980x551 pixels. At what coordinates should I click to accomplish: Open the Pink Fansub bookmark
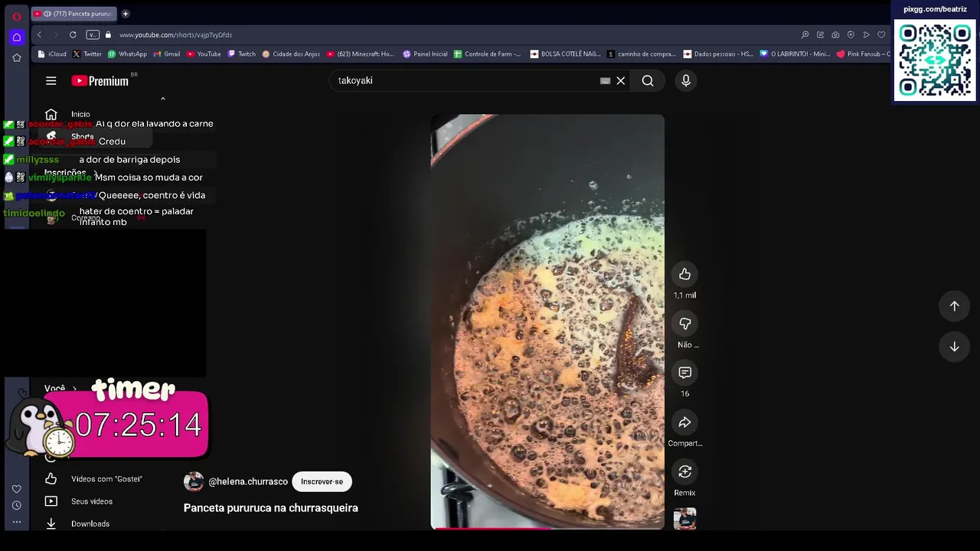[863, 54]
